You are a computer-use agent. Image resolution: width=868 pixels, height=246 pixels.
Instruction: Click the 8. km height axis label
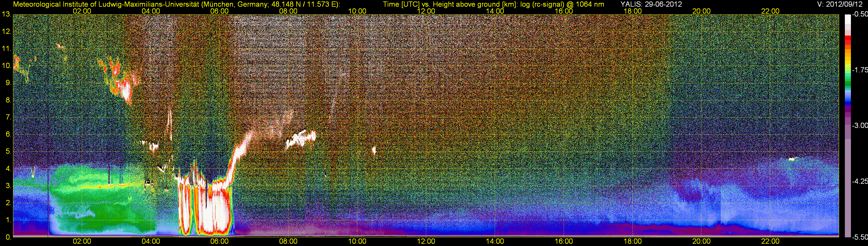coord(8,100)
